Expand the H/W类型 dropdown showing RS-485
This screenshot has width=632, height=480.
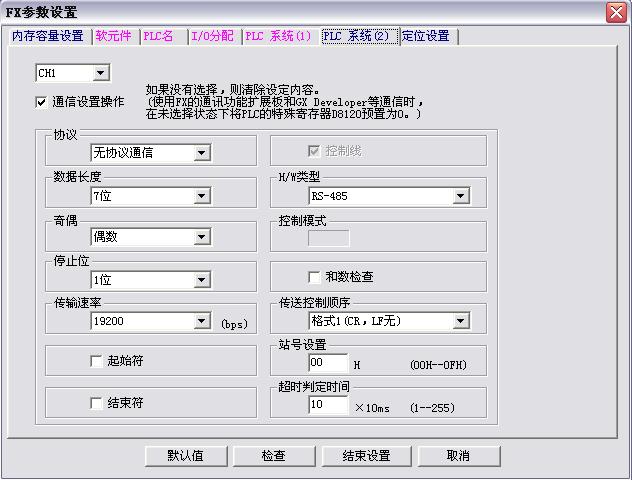point(460,196)
